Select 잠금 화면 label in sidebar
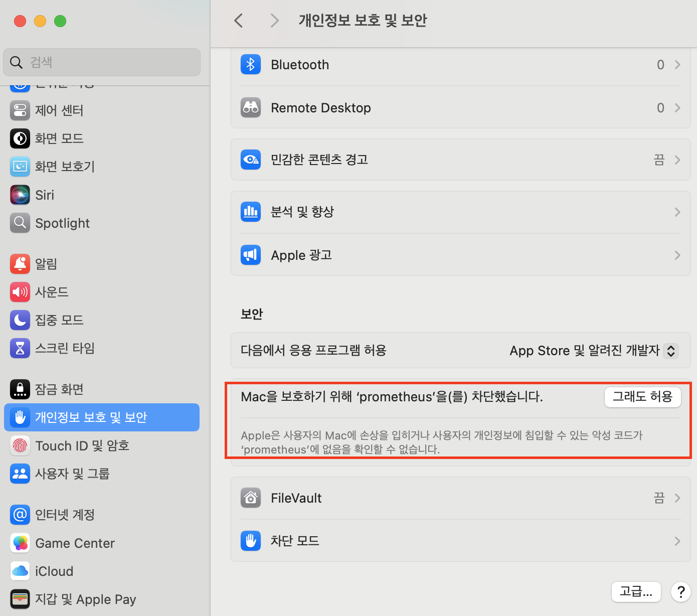The image size is (697, 616). point(59,389)
